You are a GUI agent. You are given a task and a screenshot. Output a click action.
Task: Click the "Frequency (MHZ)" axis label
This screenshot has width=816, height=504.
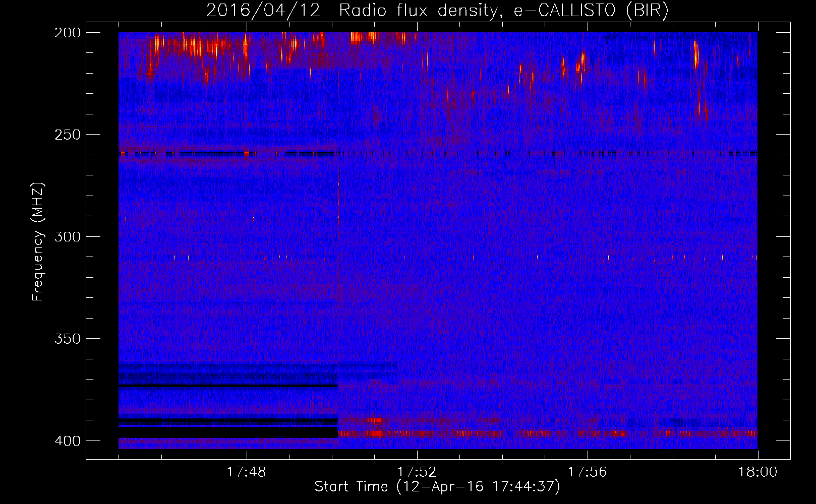tap(38, 241)
